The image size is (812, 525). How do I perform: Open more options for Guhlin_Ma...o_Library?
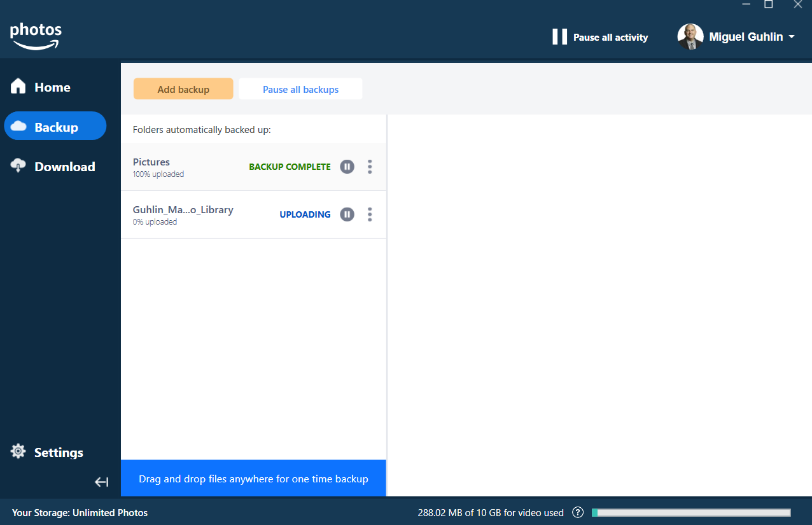click(370, 214)
